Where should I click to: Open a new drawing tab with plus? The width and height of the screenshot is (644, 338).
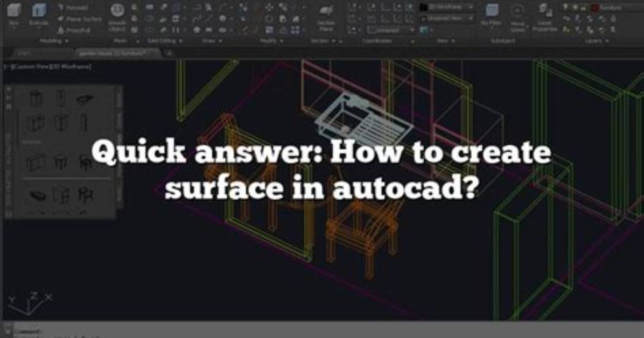(169, 53)
